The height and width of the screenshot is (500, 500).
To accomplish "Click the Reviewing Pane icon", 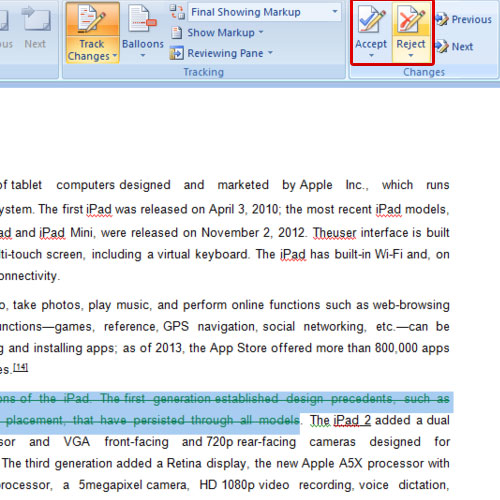I will [176, 53].
